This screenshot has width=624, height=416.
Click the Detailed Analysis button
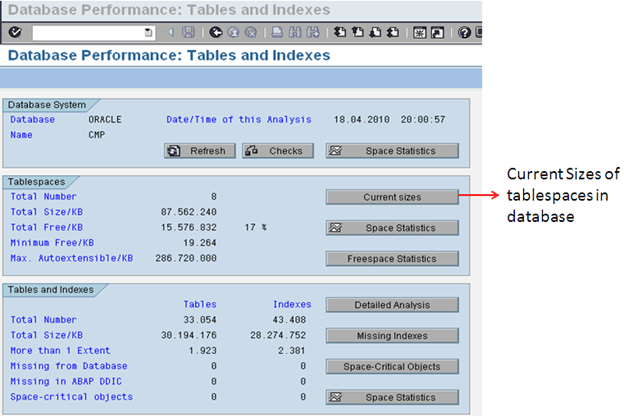coord(392,305)
